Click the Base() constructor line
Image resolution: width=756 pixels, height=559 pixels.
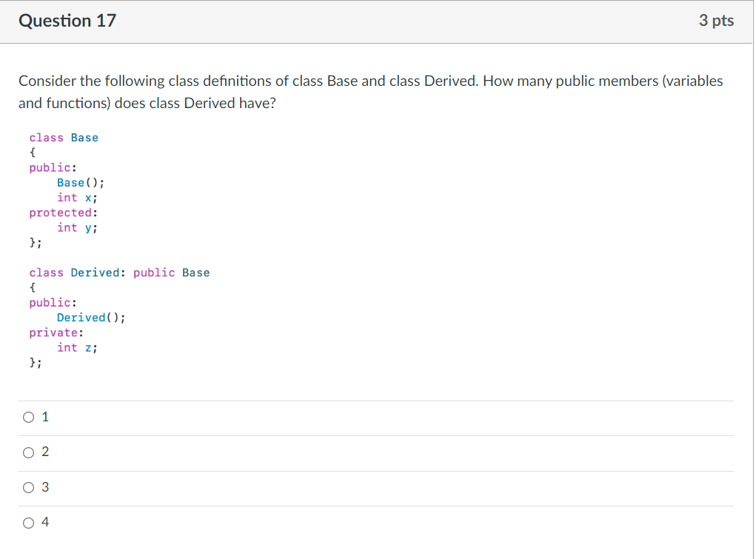(81, 182)
